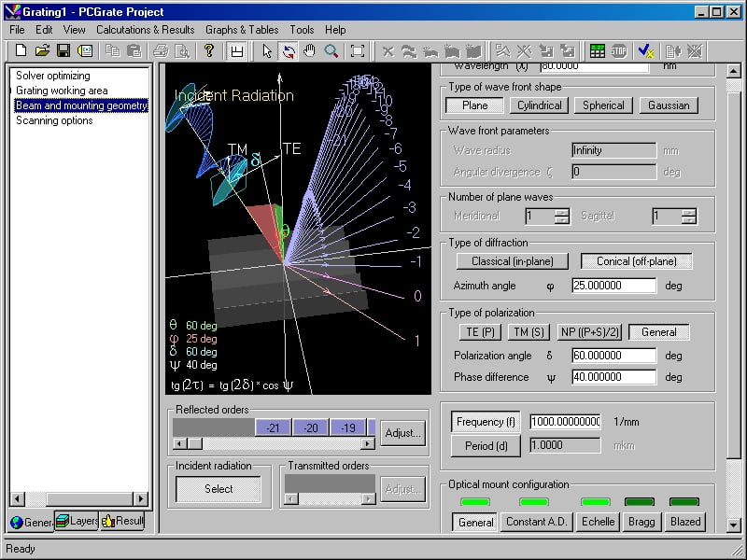Image resolution: width=747 pixels, height=560 pixels.
Task: Open the Graphs & Tables menu
Action: pyautogui.click(x=242, y=30)
